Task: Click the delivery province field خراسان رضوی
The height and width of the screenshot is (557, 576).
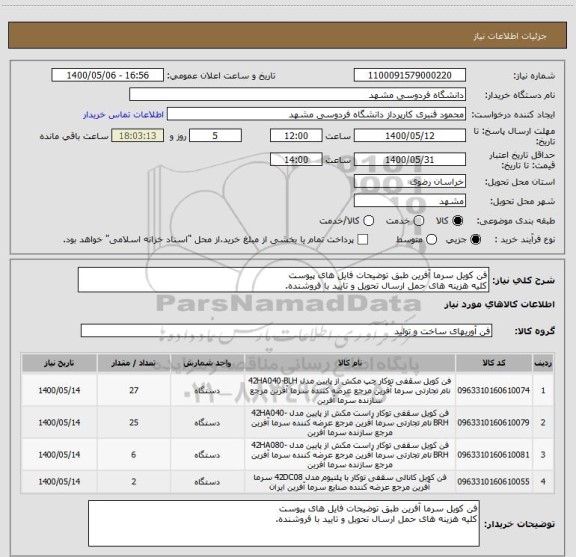Action: [x=410, y=182]
